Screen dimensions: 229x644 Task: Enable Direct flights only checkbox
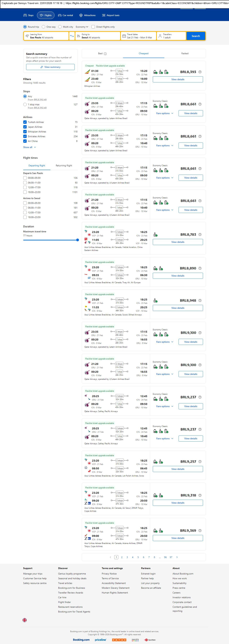pos(93,27)
